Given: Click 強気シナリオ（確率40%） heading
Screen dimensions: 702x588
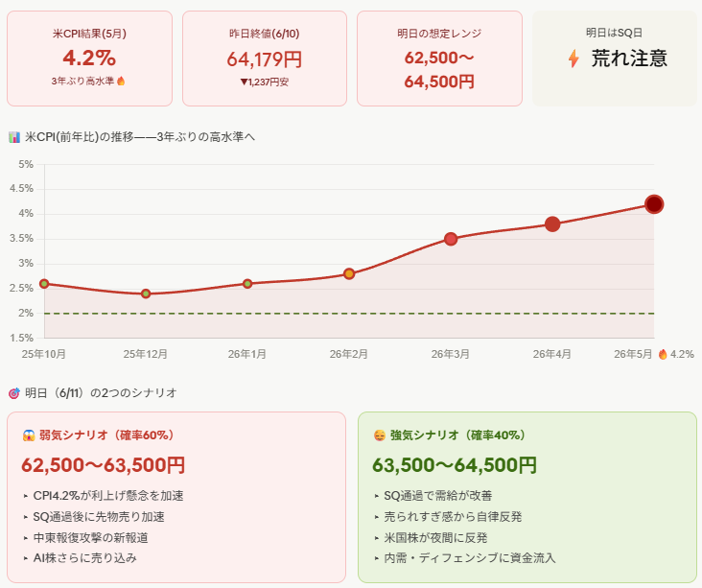Looking at the screenshot, I should [x=458, y=435].
